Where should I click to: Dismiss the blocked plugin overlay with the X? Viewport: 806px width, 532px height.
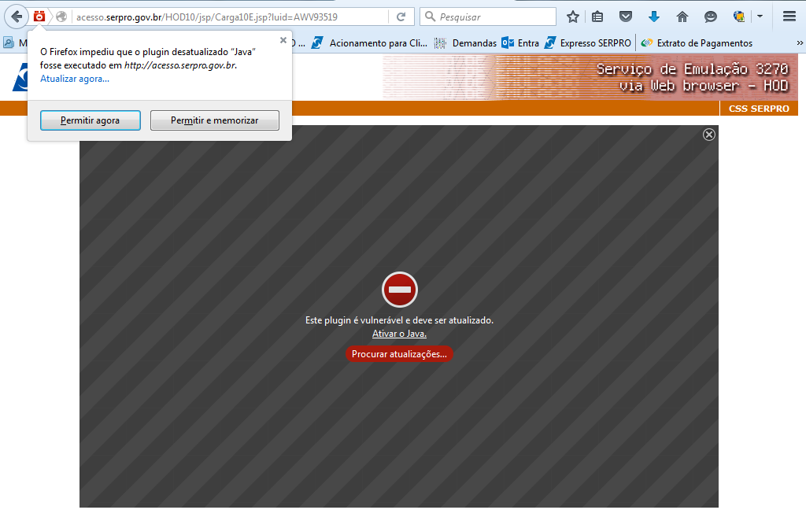click(x=709, y=135)
